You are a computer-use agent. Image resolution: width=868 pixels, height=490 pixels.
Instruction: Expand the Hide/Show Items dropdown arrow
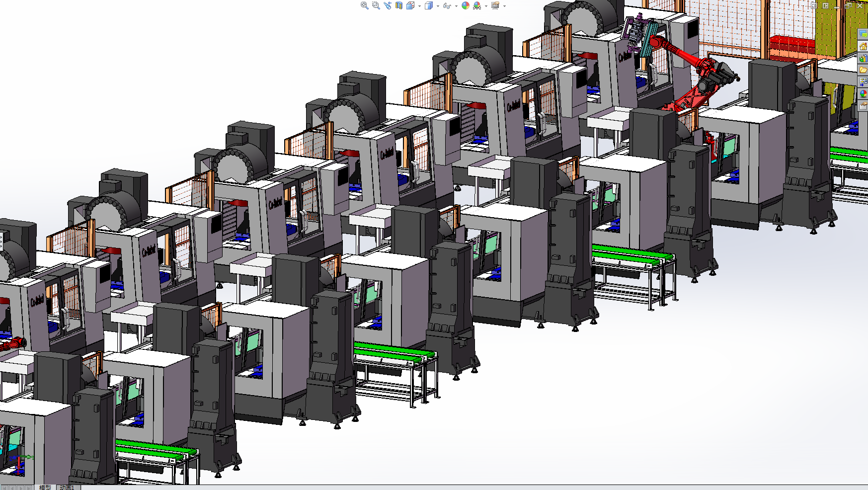tap(456, 6)
